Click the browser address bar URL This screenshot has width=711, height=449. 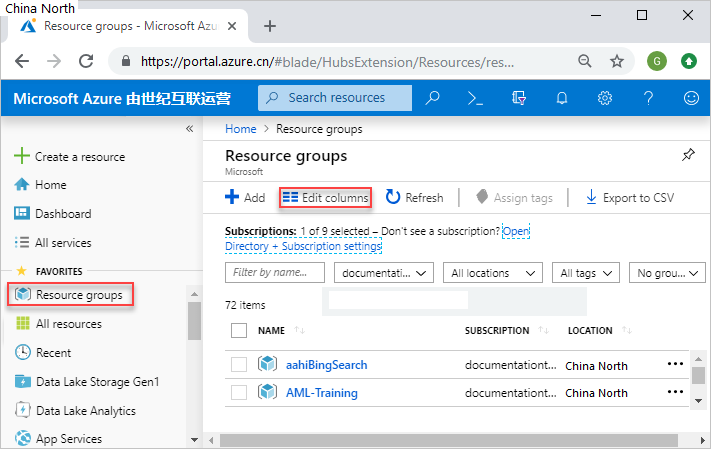(x=327, y=61)
